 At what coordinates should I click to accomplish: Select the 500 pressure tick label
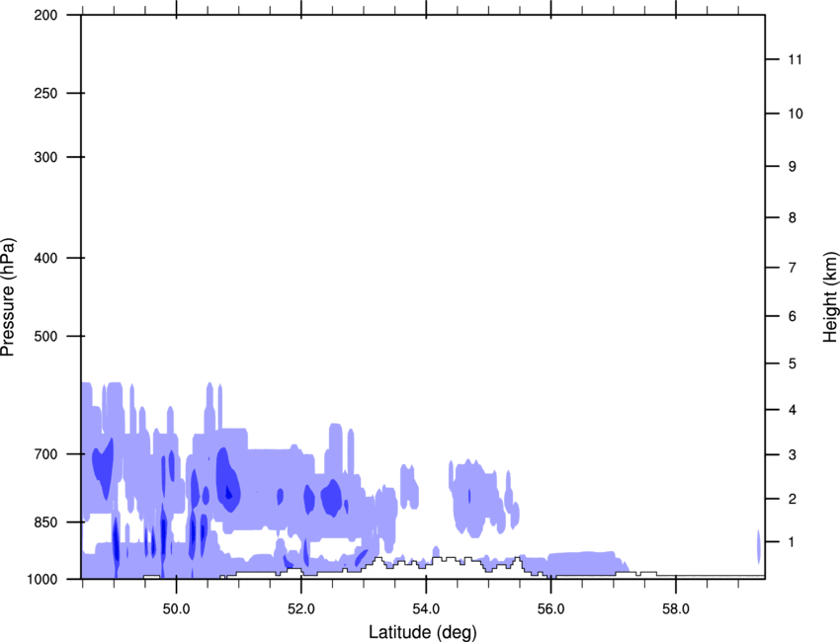tap(45, 336)
